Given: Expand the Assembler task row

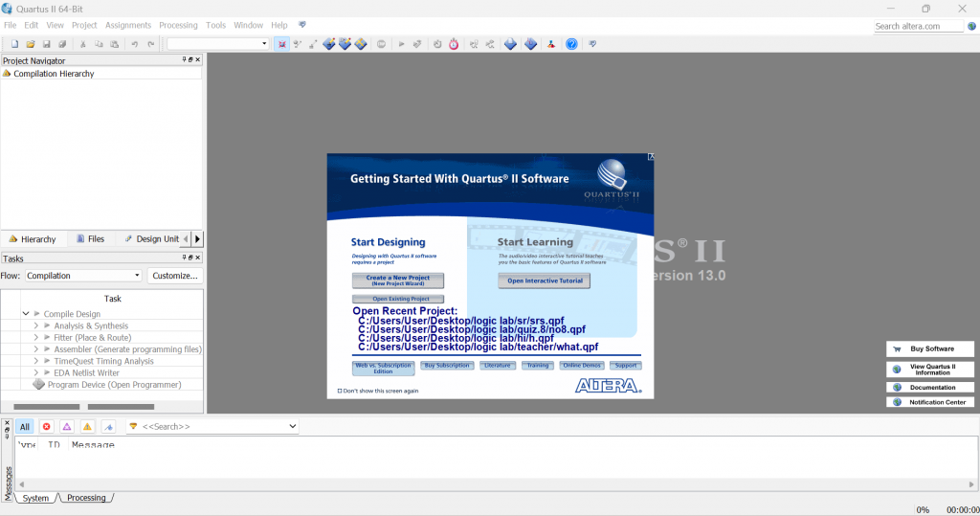Looking at the screenshot, I should 35,349.
